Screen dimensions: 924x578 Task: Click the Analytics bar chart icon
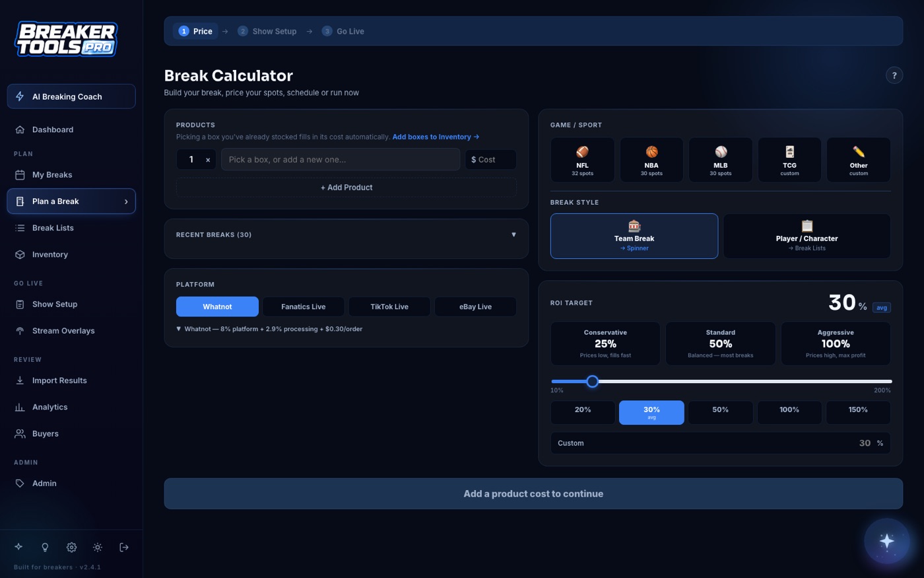coord(20,407)
